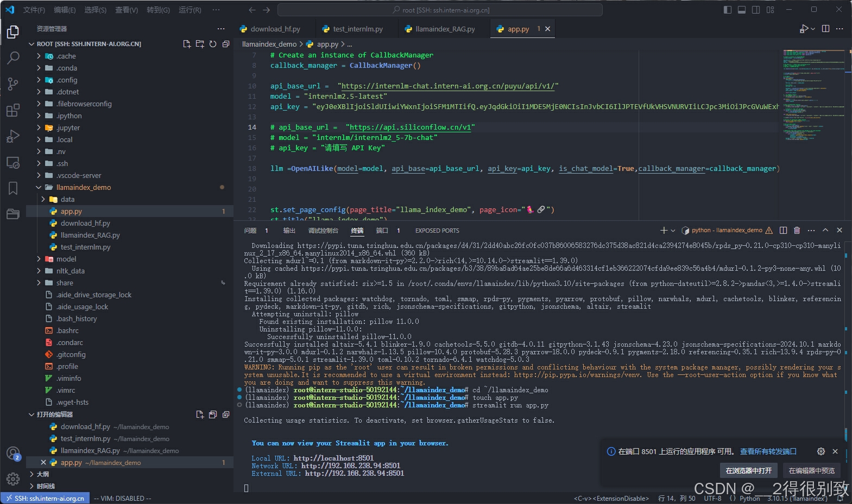The image size is (852, 504).
Task: Open the Remote Explorer view
Action: pos(13,162)
